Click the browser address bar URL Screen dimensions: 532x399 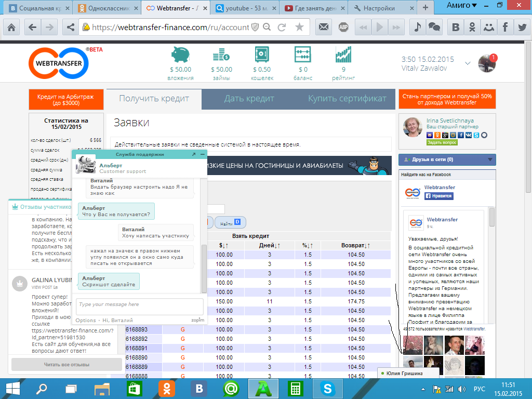point(170,27)
